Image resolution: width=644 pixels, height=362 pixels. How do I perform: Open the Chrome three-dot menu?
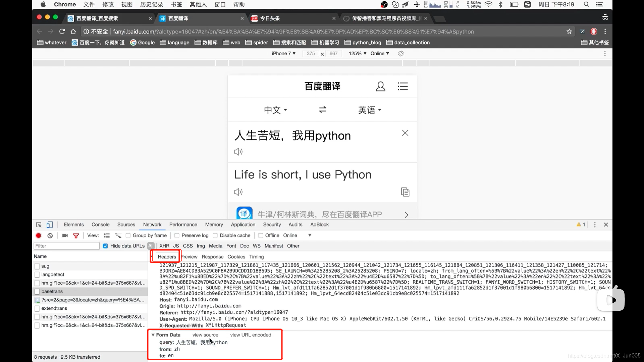coord(605,32)
